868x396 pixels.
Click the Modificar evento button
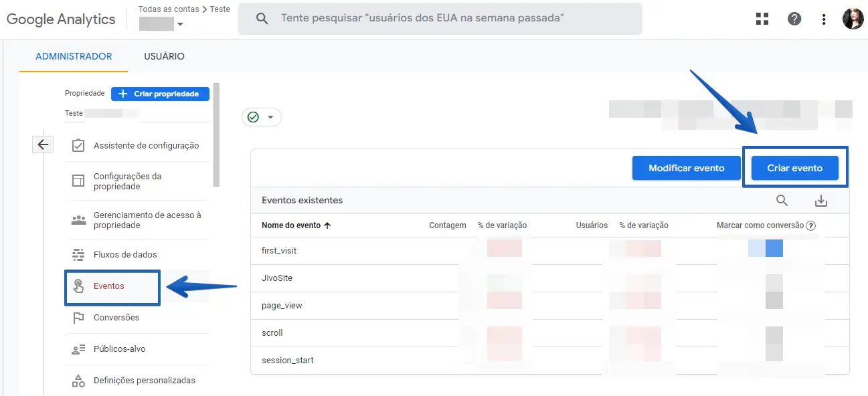[686, 168]
